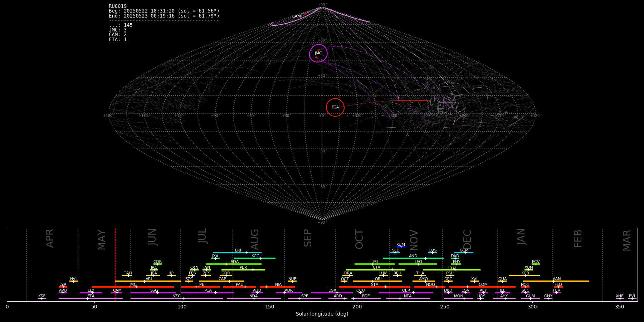Click the 'JMC: 3' count in the legend
The image size is (644, 322).
pos(118,30)
